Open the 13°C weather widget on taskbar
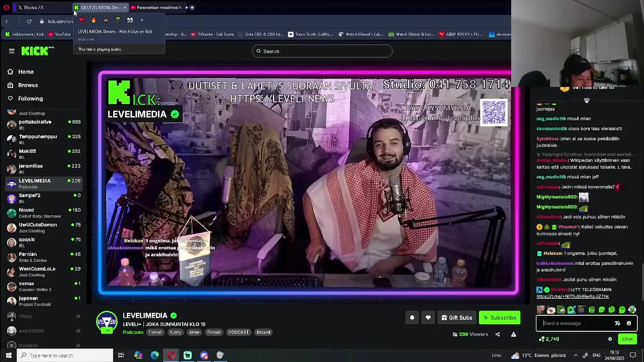This screenshot has width=644, height=362. pos(538,355)
